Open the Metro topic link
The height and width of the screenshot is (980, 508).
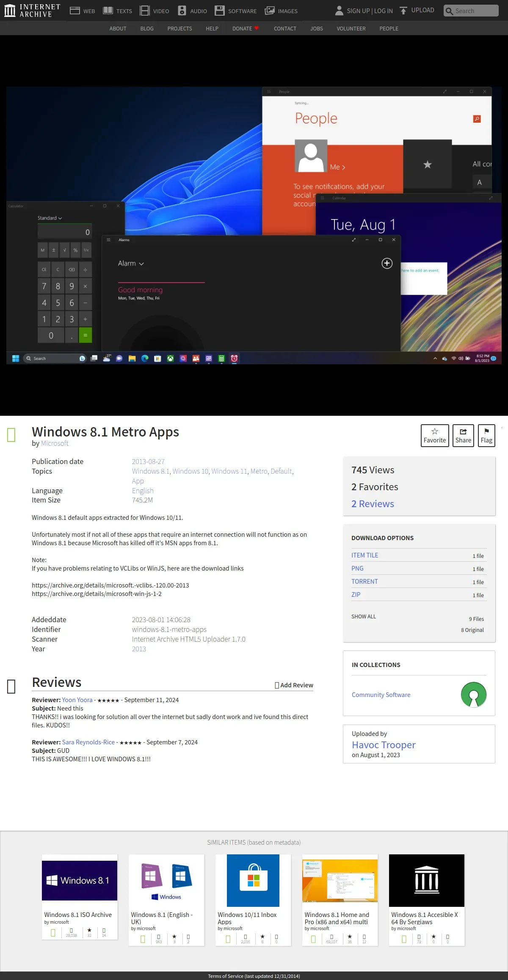pos(259,471)
